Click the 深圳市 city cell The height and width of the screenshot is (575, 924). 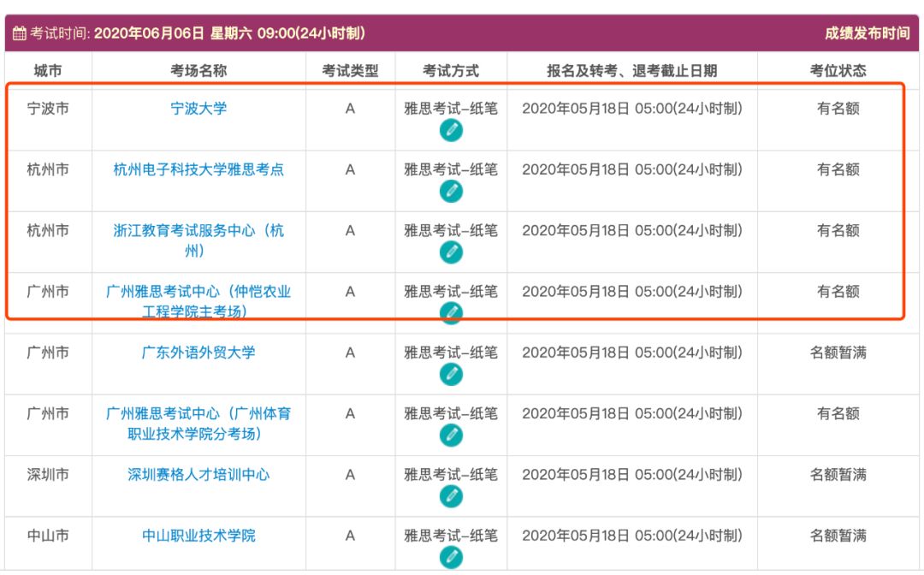pyautogui.click(x=48, y=474)
